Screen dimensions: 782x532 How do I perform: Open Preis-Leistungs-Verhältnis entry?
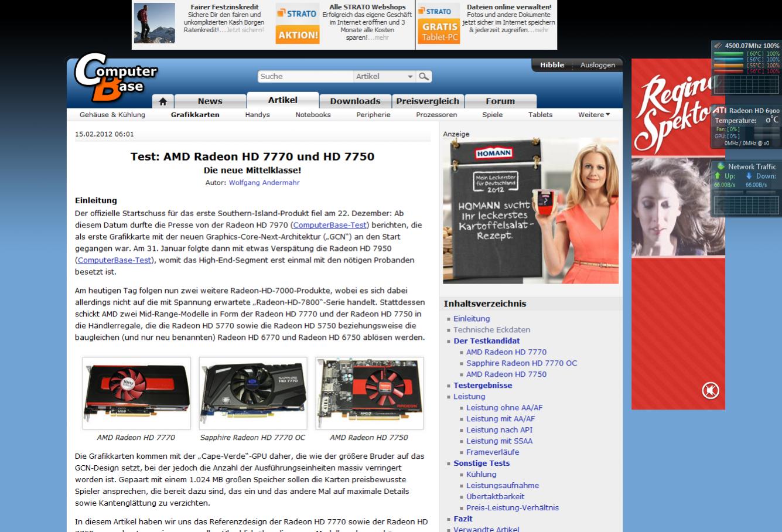(513, 508)
